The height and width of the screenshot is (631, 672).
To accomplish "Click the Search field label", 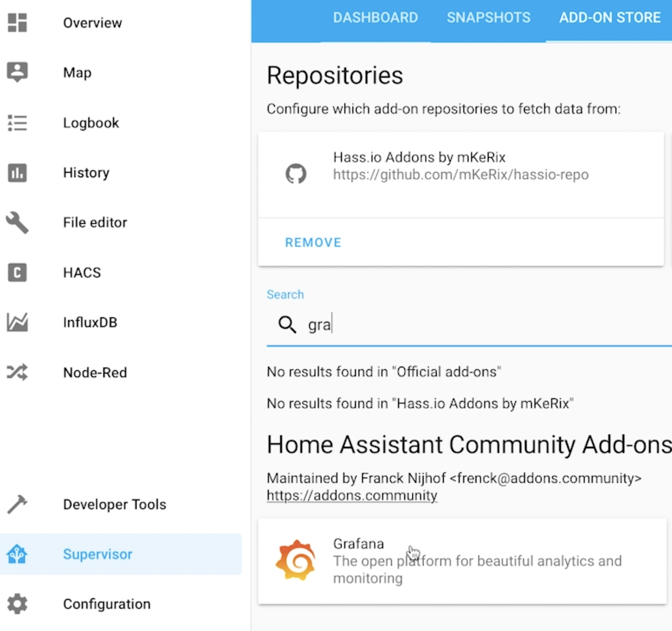I will (285, 294).
